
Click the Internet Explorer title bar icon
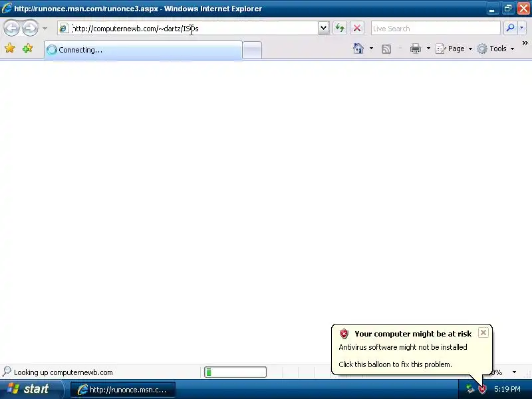(x=7, y=8)
